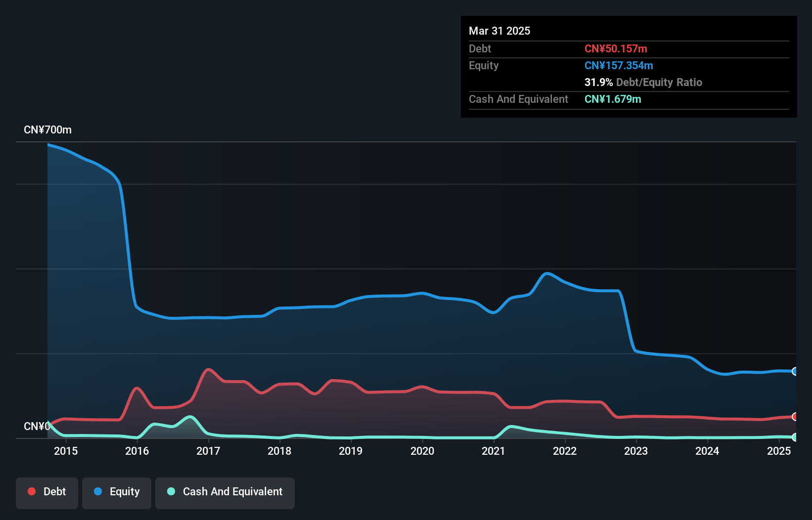Click the 2020 axis label
The image size is (812, 520).
422,451
